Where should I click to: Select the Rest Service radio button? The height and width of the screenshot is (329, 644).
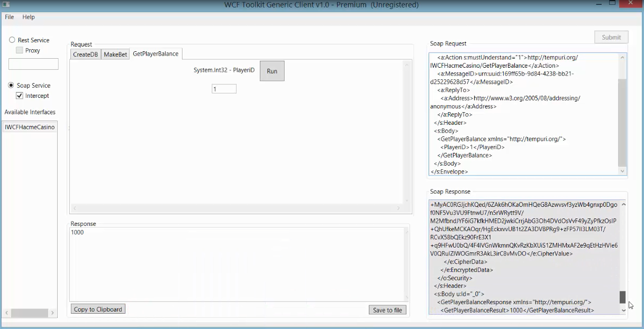pos(11,40)
